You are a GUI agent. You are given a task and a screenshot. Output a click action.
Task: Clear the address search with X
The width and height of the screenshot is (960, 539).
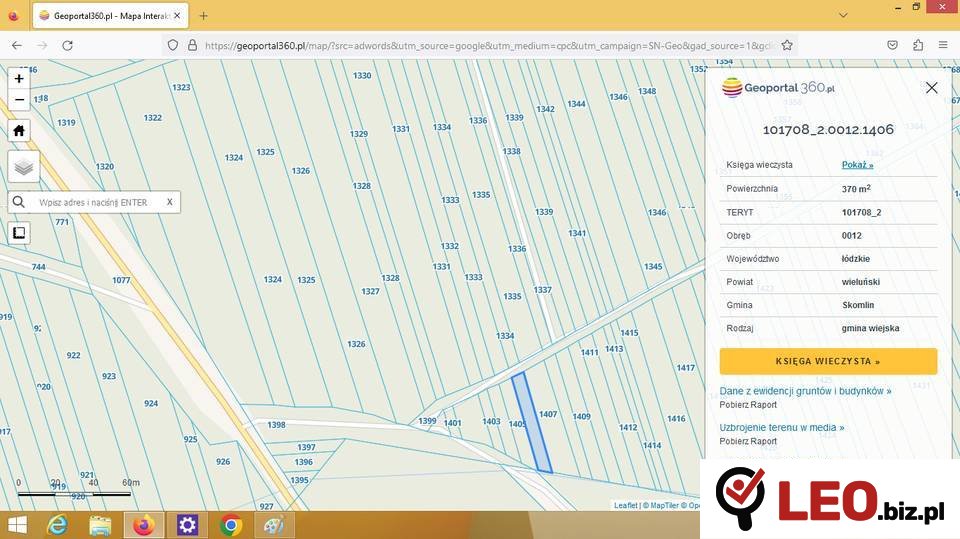pyautogui.click(x=170, y=202)
